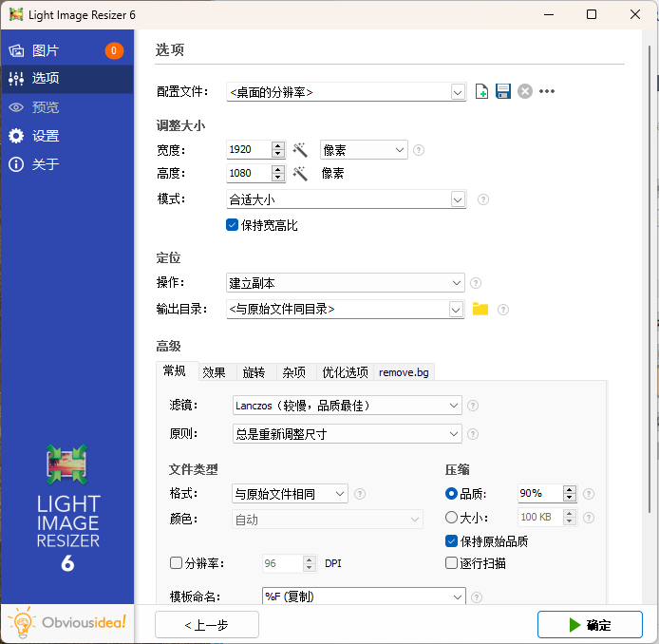The height and width of the screenshot is (644, 659).
Task: Enable the 分辨率 checkbox
Action: pyautogui.click(x=177, y=563)
